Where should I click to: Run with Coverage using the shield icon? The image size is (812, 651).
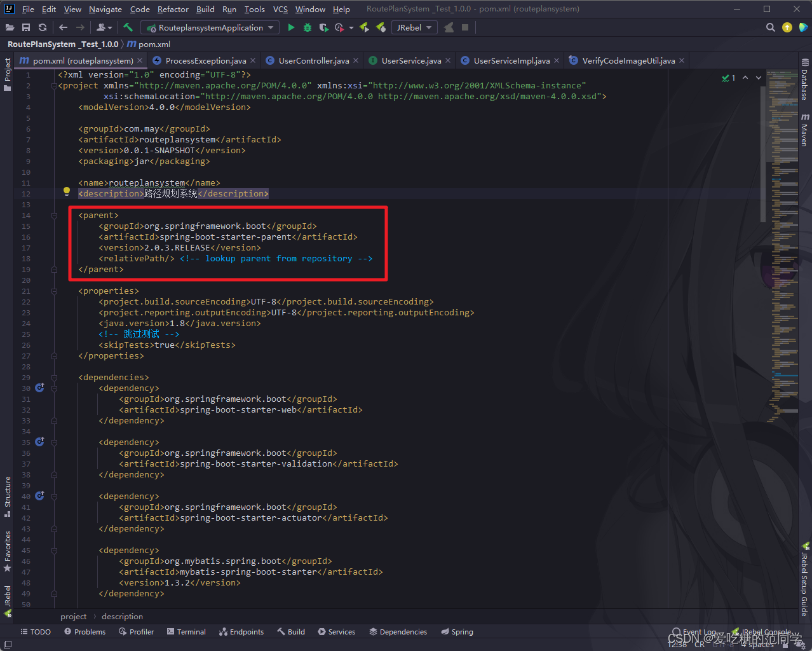coord(323,27)
